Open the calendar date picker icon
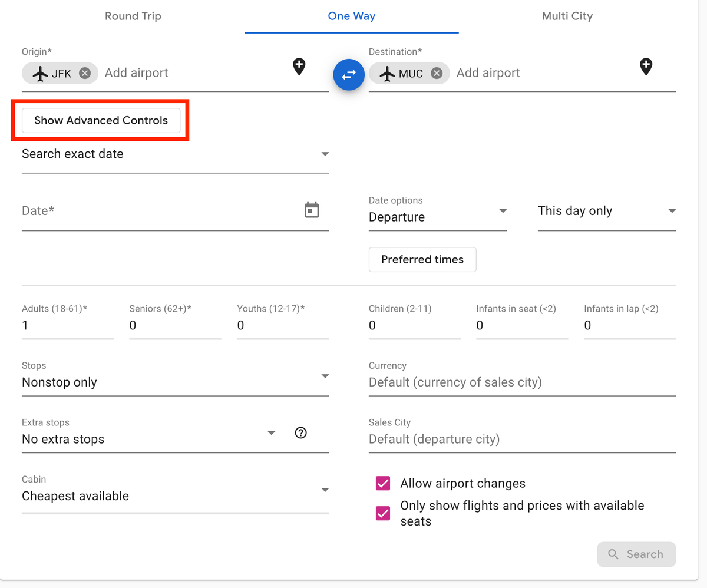Viewport: 707px width, 588px height. [312, 210]
